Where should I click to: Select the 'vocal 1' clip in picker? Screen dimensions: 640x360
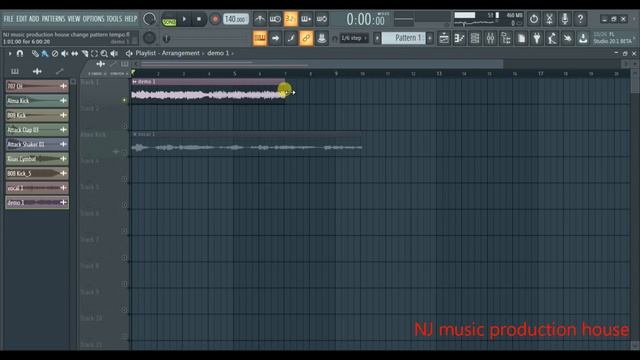[x=37, y=188]
